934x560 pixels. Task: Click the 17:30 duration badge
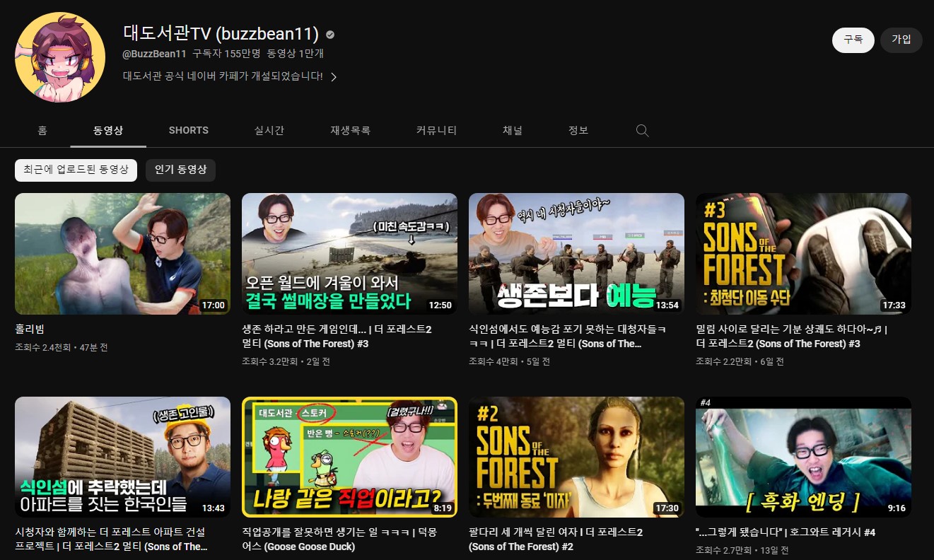pos(667,508)
